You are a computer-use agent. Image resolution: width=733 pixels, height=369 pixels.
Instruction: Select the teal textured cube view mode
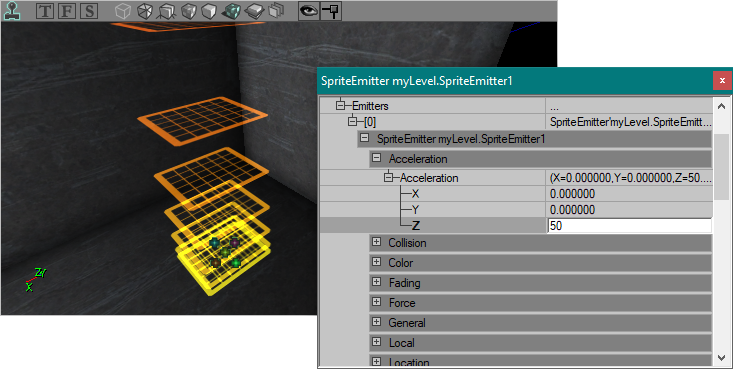click(231, 11)
